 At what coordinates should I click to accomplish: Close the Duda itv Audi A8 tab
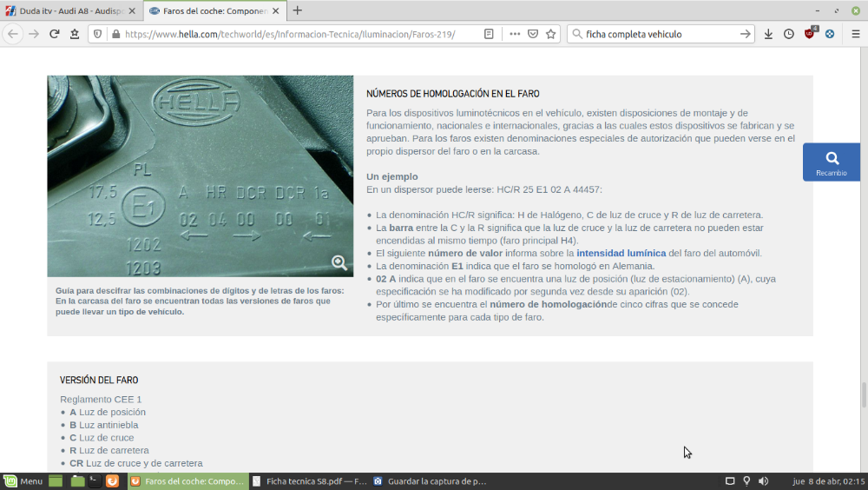click(x=132, y=10)
